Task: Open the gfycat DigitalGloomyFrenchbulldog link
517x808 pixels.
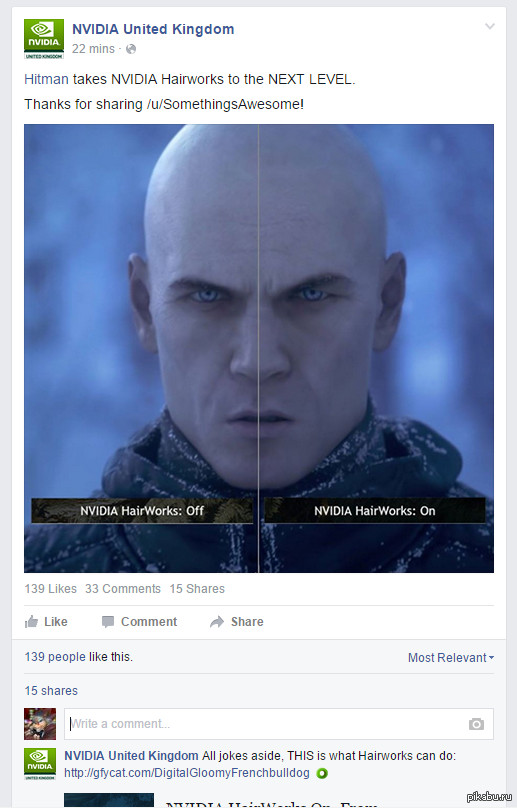Action: [187, 773]
